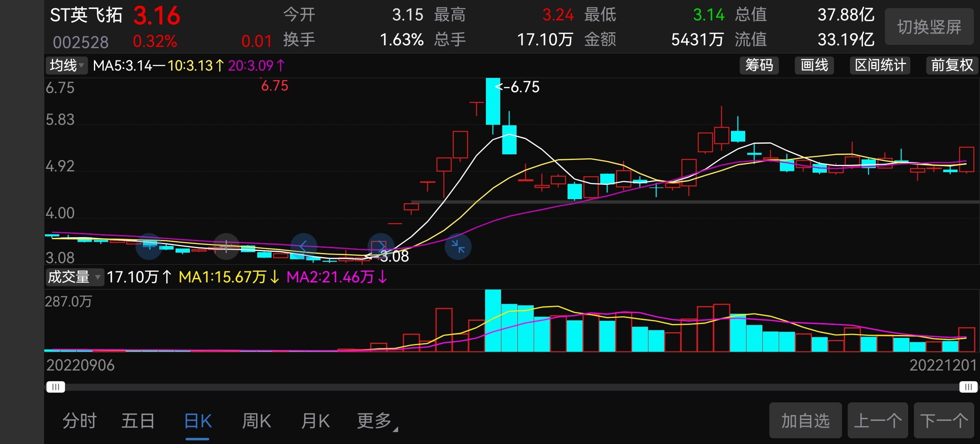Go to next stock with 下一个
The image size is (980, 444).
(x=944, y=420)
